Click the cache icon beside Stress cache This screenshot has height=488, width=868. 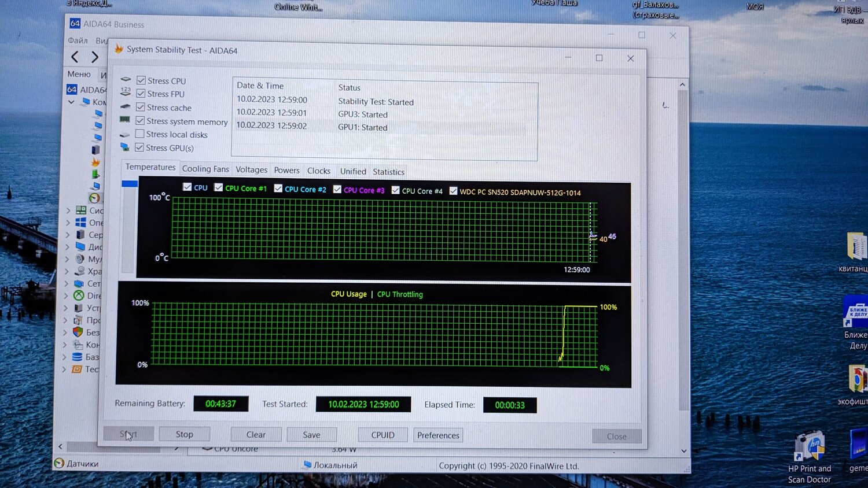tap(125, 106)
